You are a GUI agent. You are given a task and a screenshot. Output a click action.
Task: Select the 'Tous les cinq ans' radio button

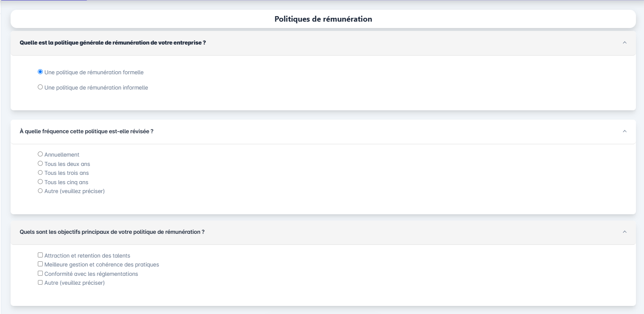pos(40,182)
